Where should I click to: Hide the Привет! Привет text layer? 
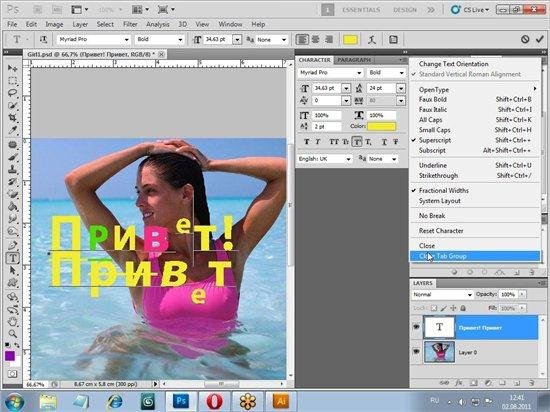point(416,327)
